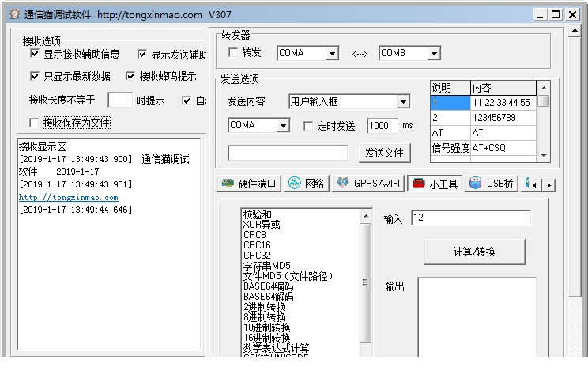Uncheck 只显示最新数据 option
The height and width of the screenshot is (371, 588).
(35, 76)
